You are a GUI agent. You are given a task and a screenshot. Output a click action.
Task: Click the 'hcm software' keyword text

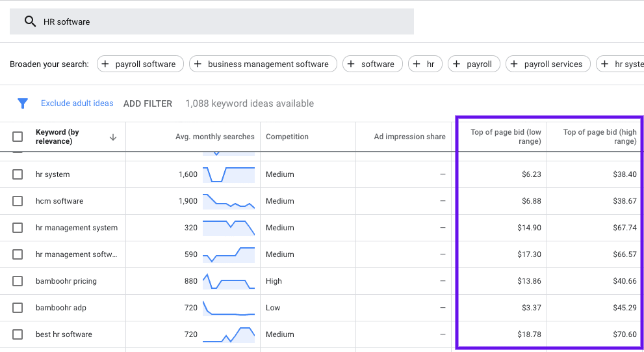60,201
